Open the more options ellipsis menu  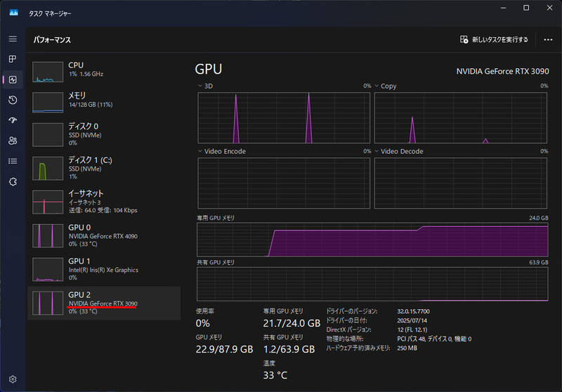[548, 40]
